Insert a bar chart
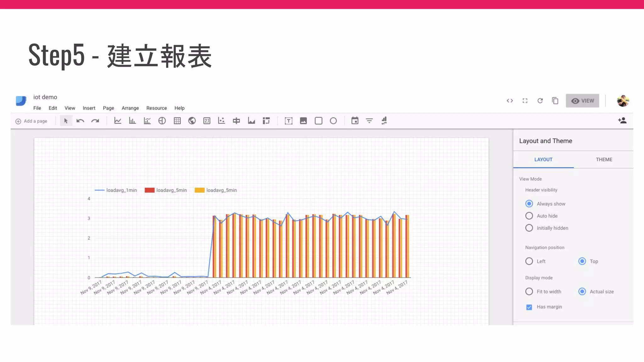 click(x=132, y=121)
